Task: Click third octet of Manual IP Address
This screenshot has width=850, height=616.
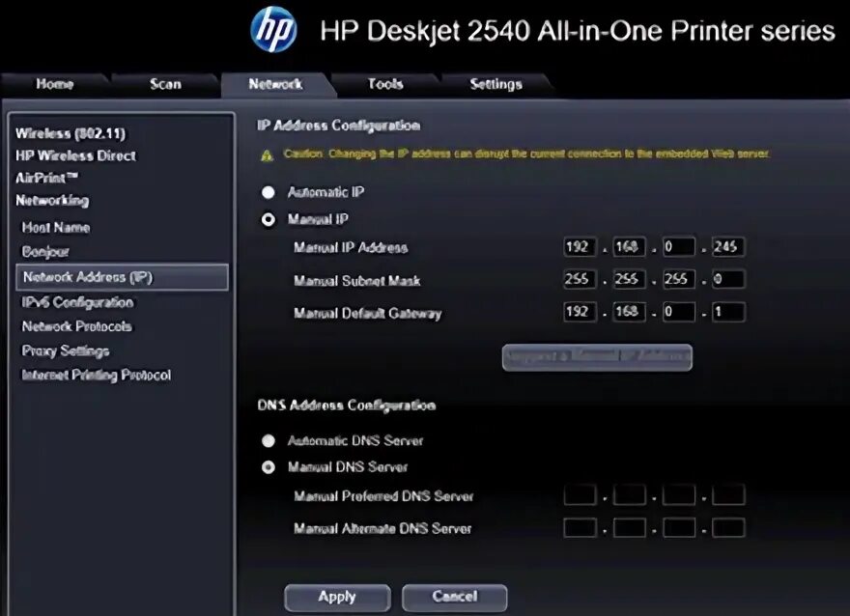Action: tap(679, 247)
